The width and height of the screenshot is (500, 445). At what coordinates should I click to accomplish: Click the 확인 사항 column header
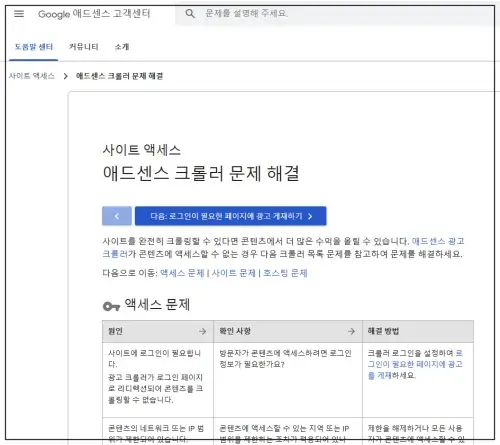288,331
